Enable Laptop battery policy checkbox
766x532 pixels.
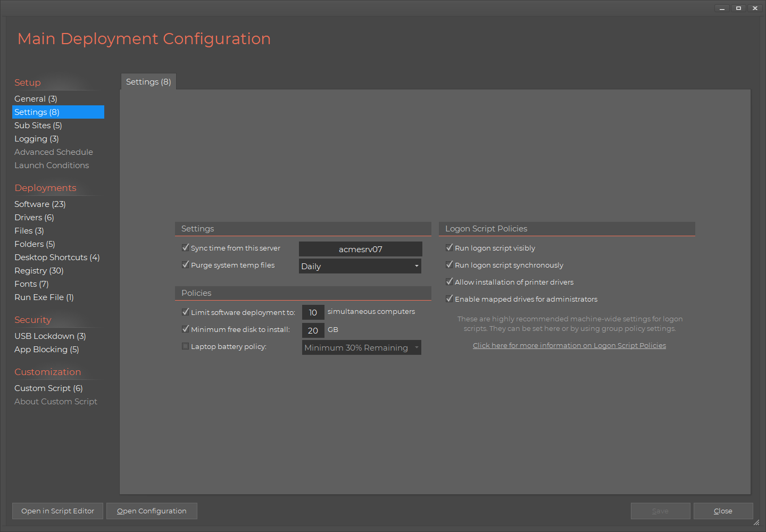tap(186, 346)
